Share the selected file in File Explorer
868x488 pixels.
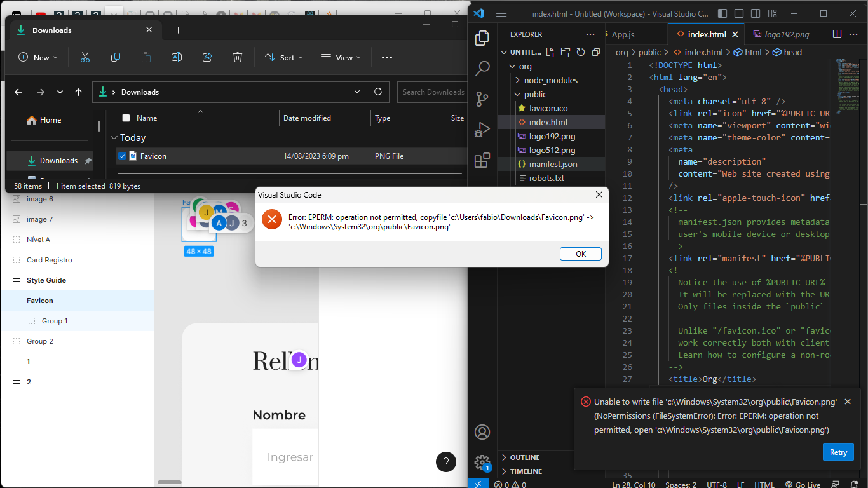(207, 57)
